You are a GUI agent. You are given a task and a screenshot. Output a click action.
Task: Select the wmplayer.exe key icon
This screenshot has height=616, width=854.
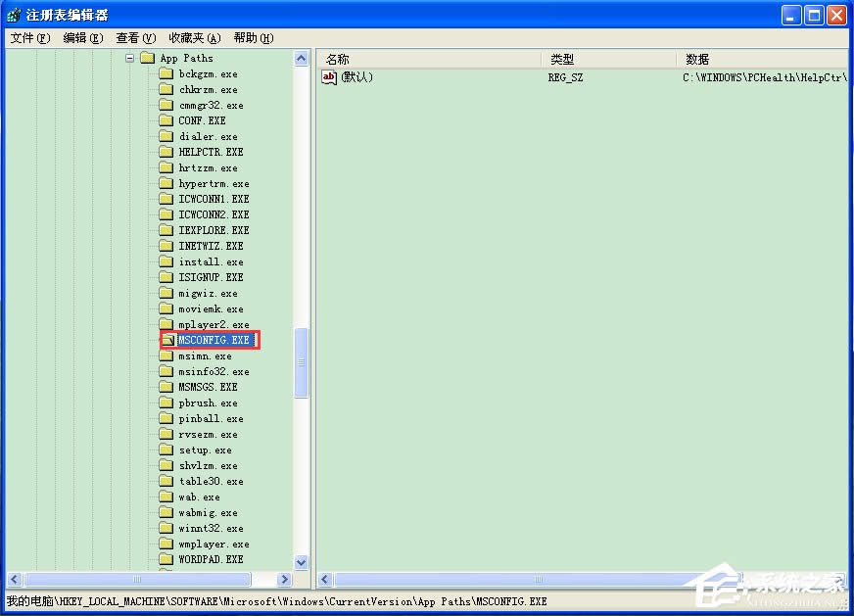tap(167, 544)
